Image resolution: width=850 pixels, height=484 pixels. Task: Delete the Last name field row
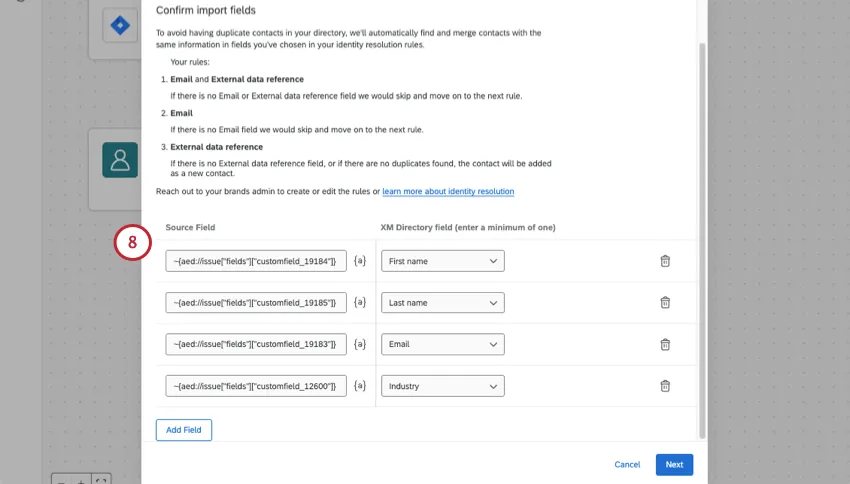[x=665, y=302]
